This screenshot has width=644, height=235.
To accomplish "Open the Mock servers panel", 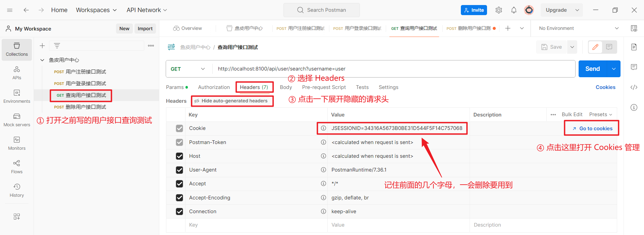I will (x=17, y=120).
